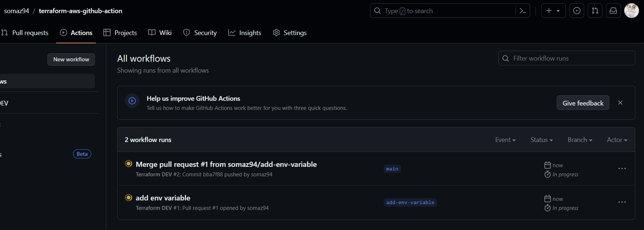This screenshot has height=230, width=644.
Task: Switch to the Pull requests tab
Action: 25,33
